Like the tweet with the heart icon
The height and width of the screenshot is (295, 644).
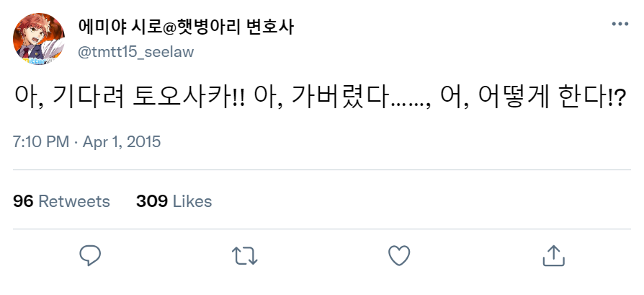399,255
